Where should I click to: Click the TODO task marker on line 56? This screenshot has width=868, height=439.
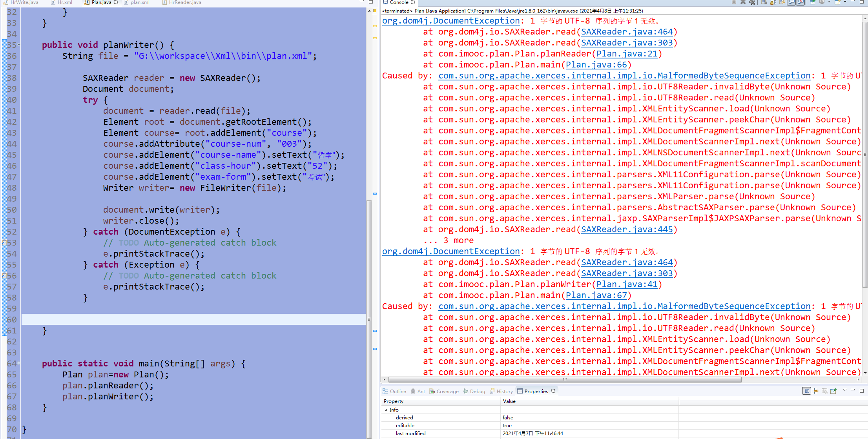4,276
